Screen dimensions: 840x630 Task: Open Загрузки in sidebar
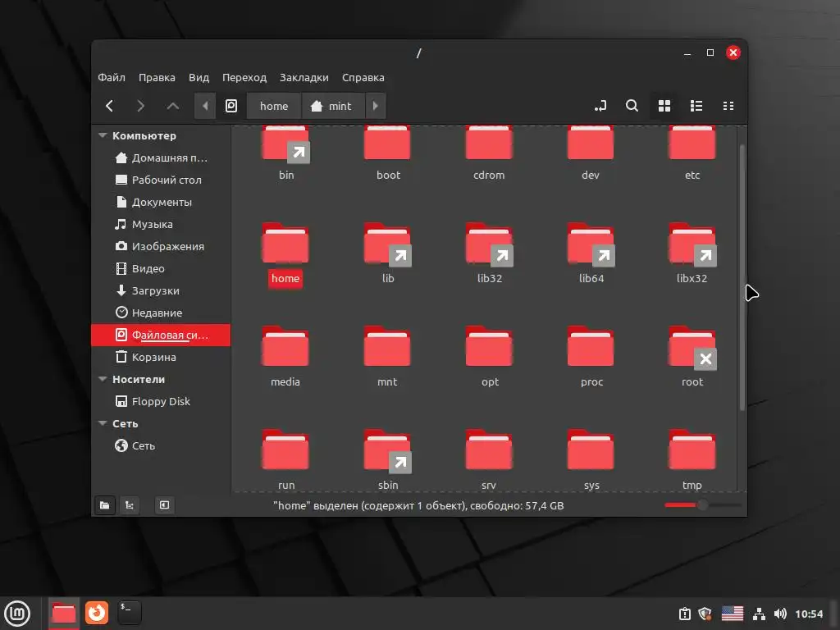tap(161, 291)
